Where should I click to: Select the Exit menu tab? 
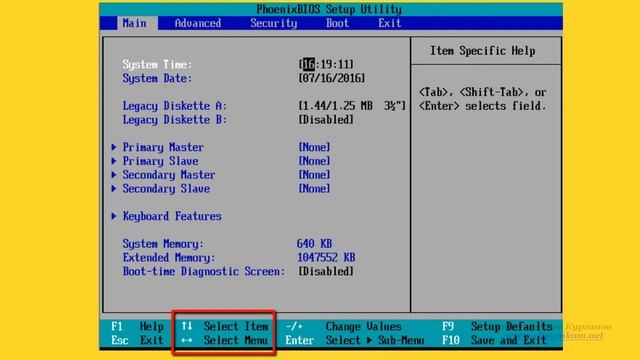point(390,23)
